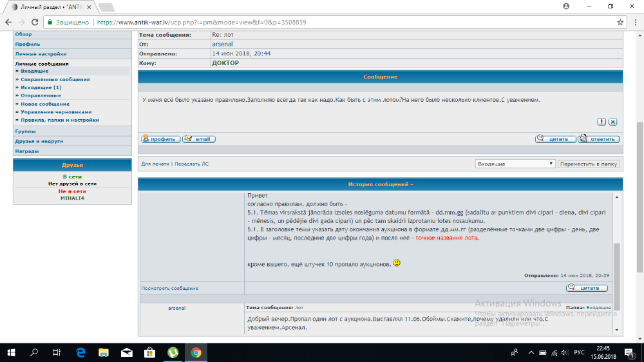Open a new browser tab
The image size is (644, 362).
pos(106,7)
